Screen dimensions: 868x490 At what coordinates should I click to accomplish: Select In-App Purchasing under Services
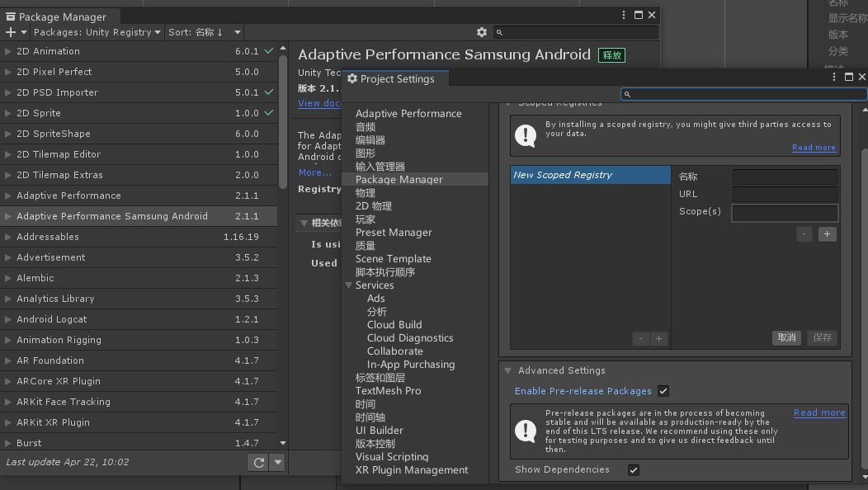click(411, 365)
